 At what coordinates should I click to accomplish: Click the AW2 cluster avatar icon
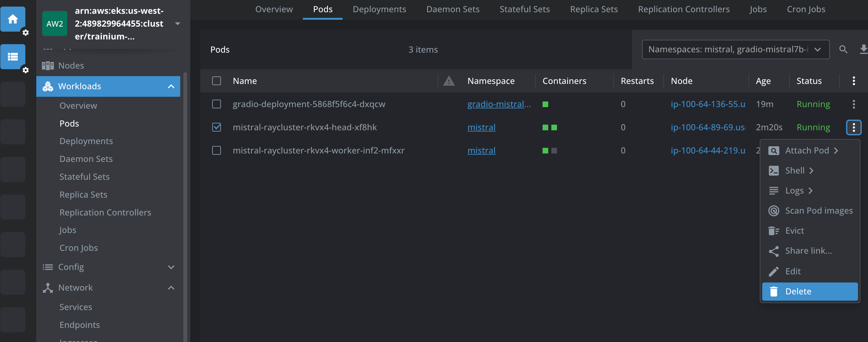click(x=54, y=23)
